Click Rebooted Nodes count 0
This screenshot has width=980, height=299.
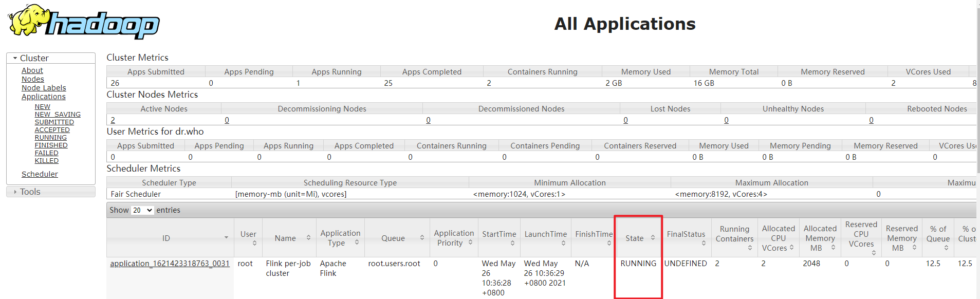pyautogui.click(x=872, y=120)
